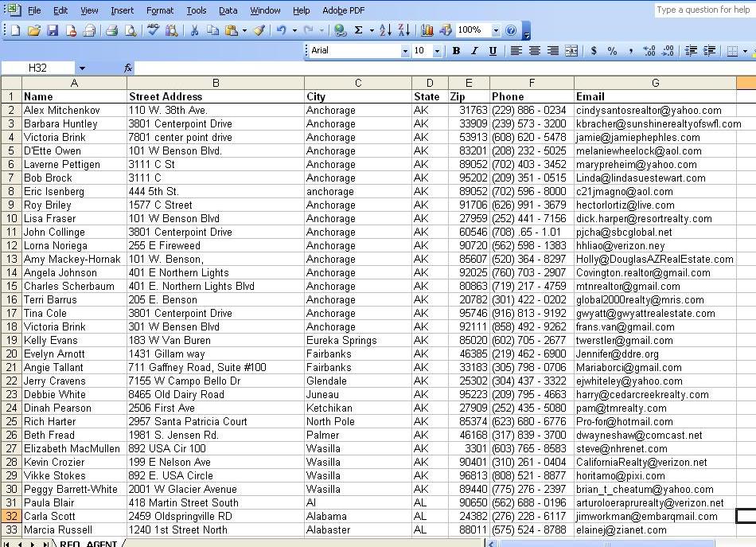Viewport: 756px width, 547px height.
Task: Toggle Bold formatting
Action: 456,51
